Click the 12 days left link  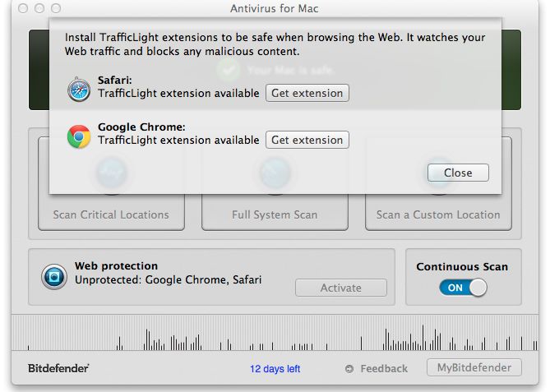[275, 369]
